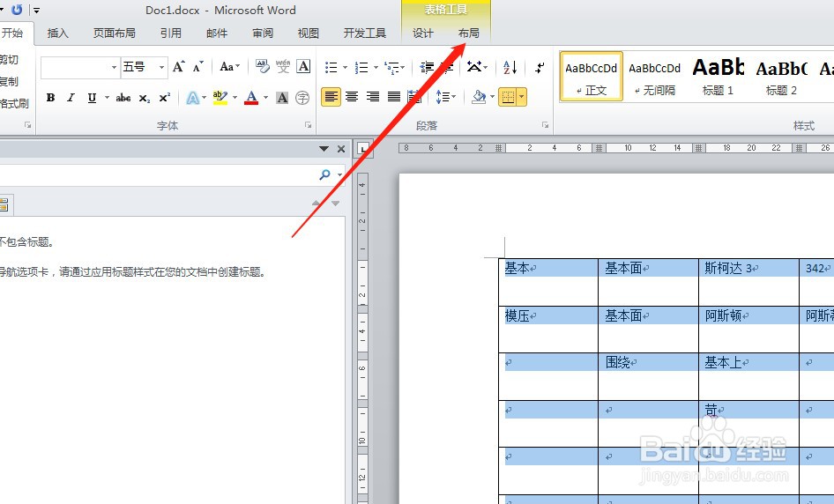Clear formatting eraser icon
834x504 pixels.
[262, 66]
